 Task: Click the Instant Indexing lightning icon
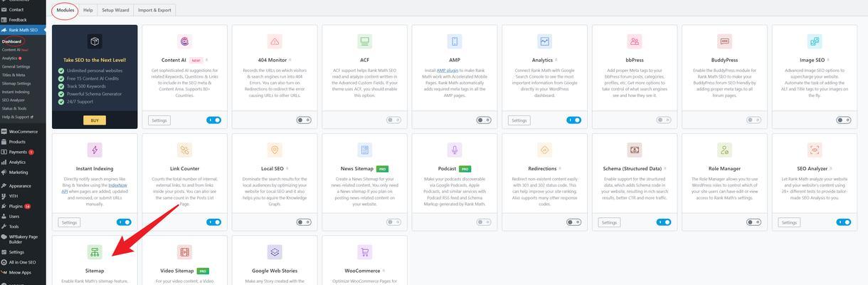tap(95, 150)
